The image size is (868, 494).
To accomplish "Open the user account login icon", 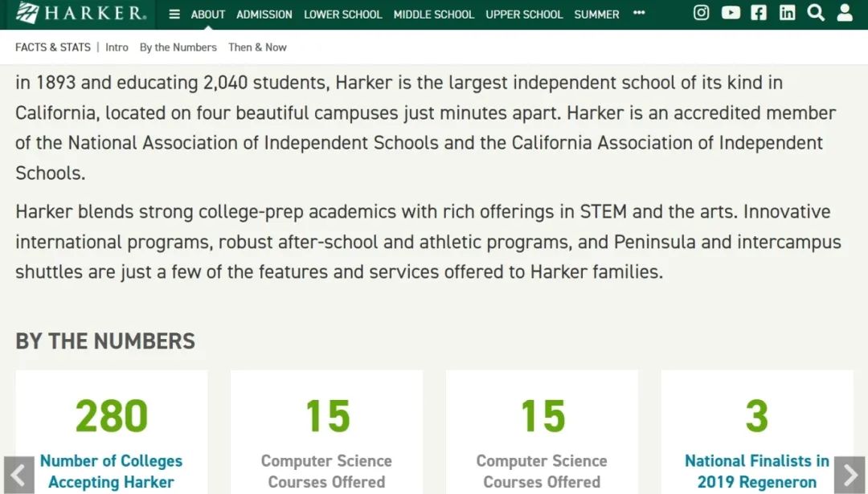I will point(845,13).
